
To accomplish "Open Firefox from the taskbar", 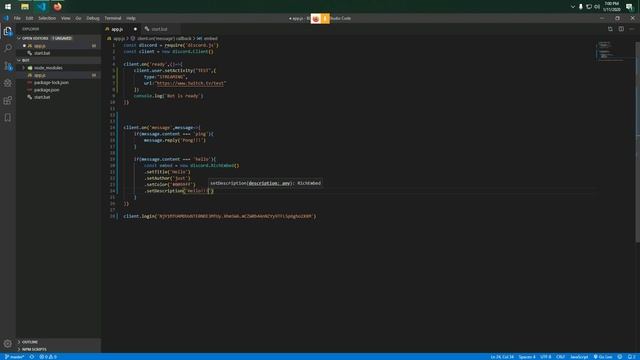I will [x=58, y=7].
